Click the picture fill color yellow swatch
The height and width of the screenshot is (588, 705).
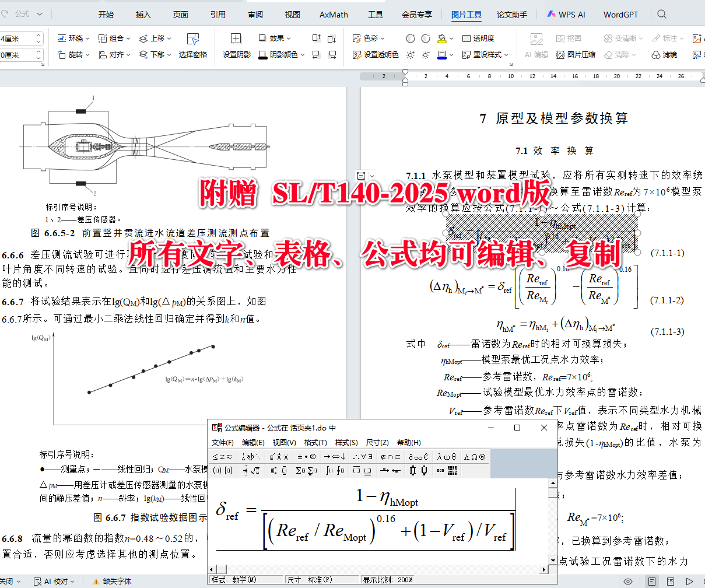441,38
